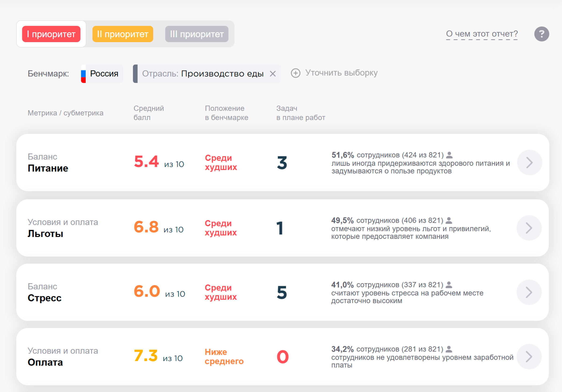This screenshot has height=392, width=562.
Task: Click task count 3 in Питание row
Action: pyautogui.click(x=282, y=163)
